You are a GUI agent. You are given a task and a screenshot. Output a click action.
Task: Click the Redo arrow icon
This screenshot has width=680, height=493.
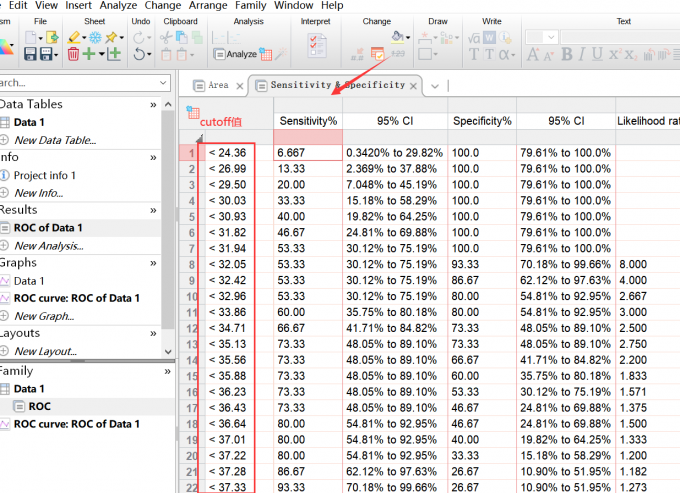point(139,38)
